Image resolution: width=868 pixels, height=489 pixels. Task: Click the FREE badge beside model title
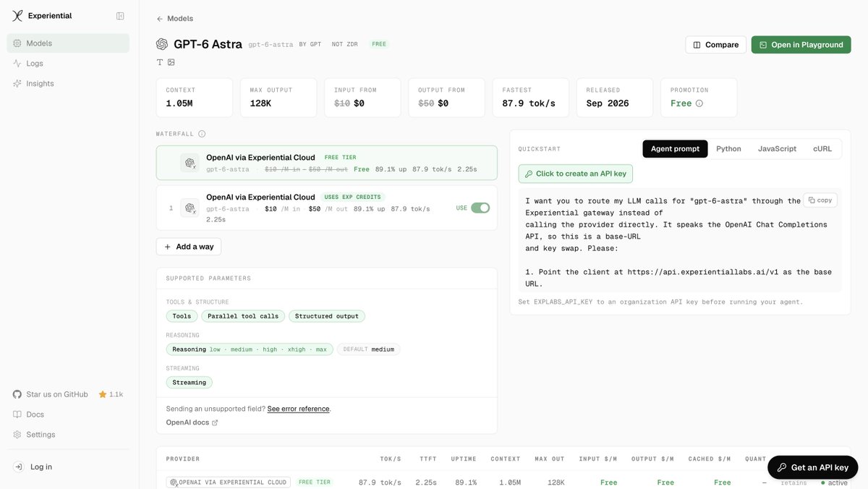(x=379, y=44)
